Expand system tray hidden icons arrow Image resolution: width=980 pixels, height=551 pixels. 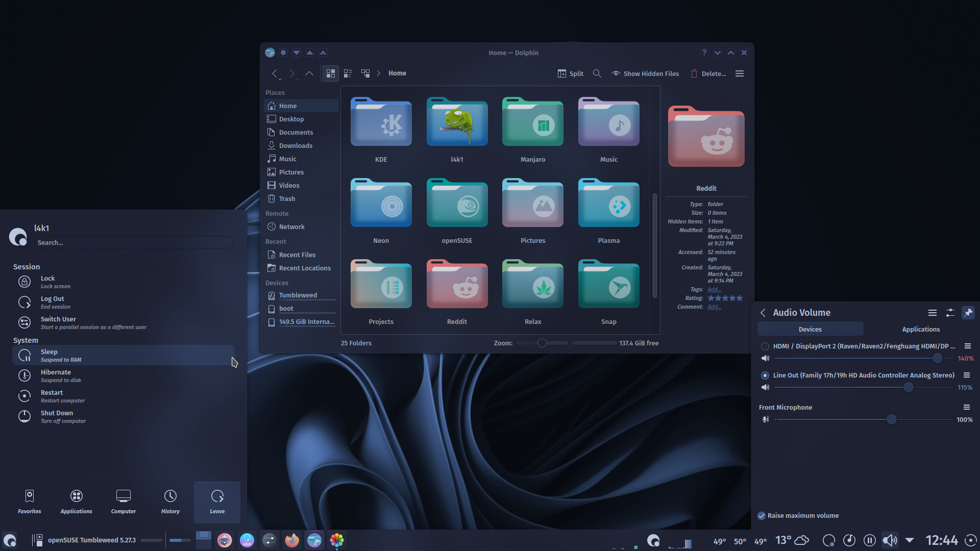[x=910, y=540]
